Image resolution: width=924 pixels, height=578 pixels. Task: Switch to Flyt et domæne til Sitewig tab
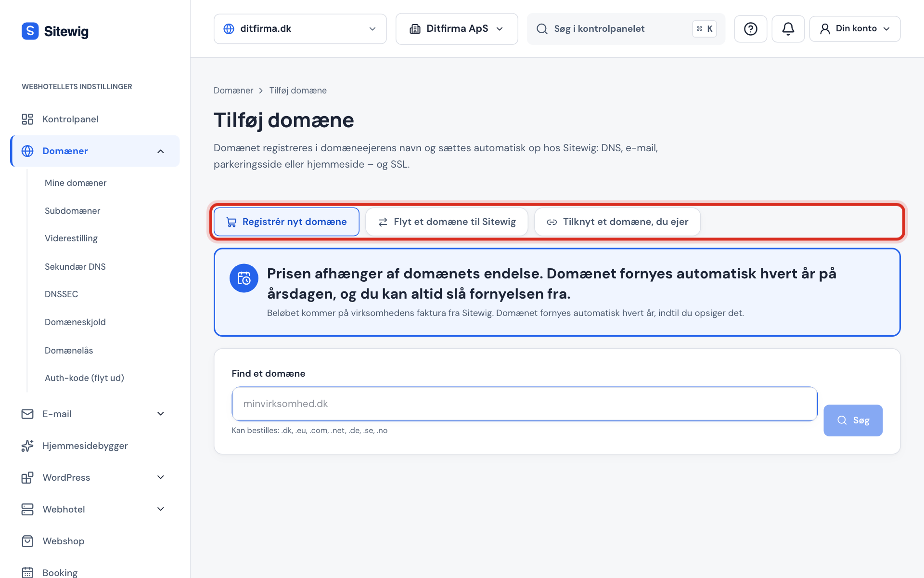coord(447,222)
